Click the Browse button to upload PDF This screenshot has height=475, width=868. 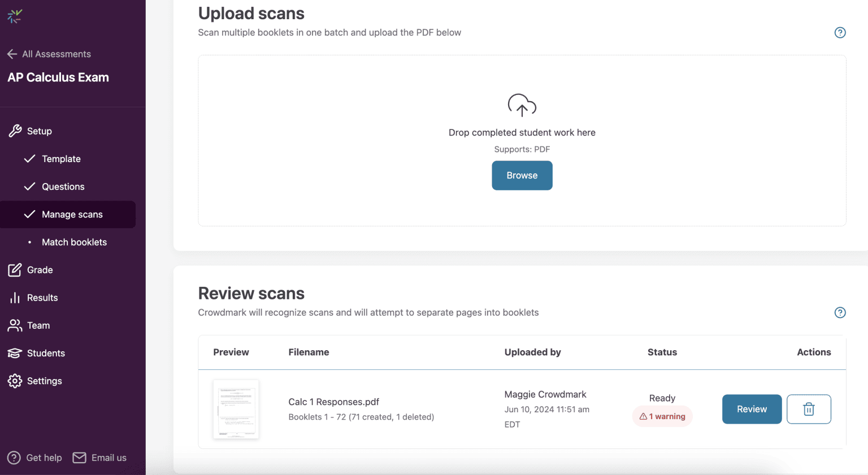click(x=522, y=176)
